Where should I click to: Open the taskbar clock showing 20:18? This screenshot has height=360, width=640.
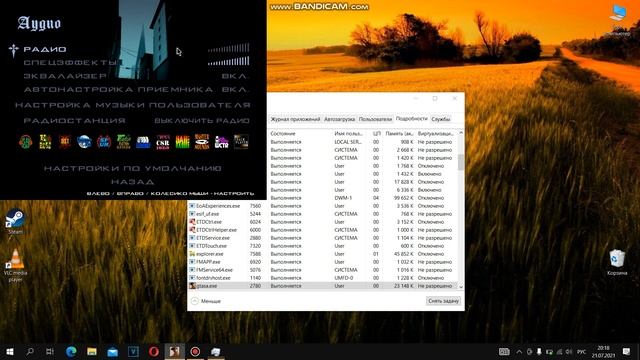pyautogui.click(x=603, y=351)
